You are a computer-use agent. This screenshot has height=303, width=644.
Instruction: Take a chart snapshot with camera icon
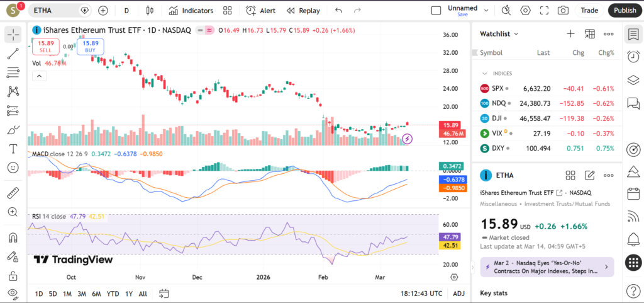click(563, 11)
